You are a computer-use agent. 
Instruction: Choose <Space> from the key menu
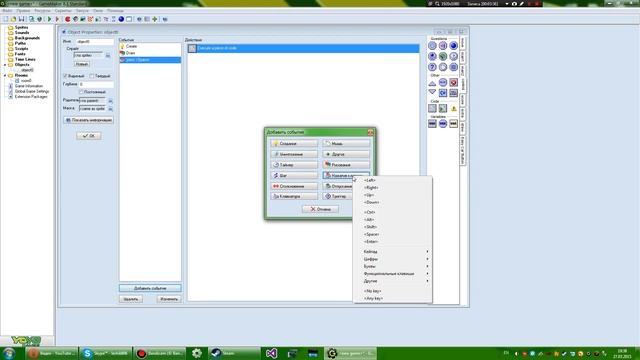tap(392, 234)
